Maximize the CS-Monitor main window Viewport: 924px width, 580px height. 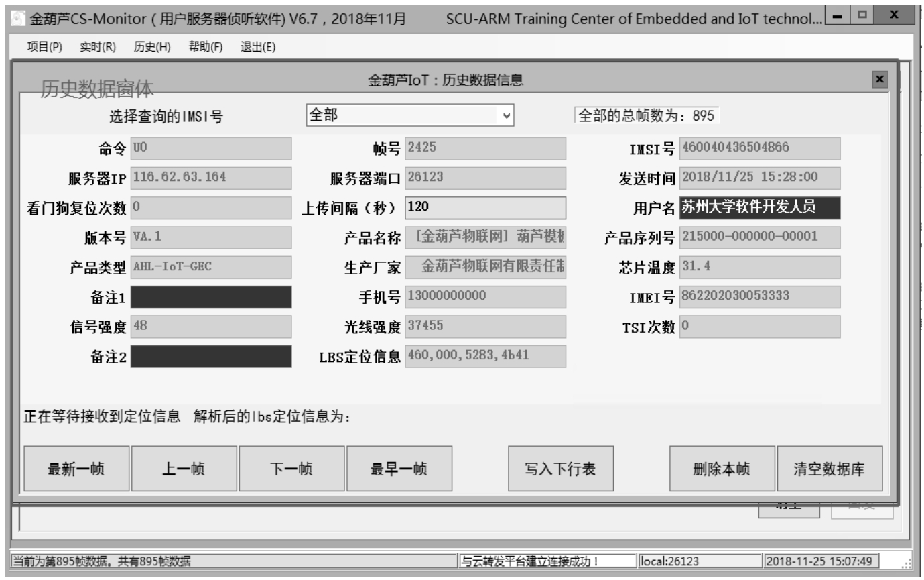coord(862,14)
